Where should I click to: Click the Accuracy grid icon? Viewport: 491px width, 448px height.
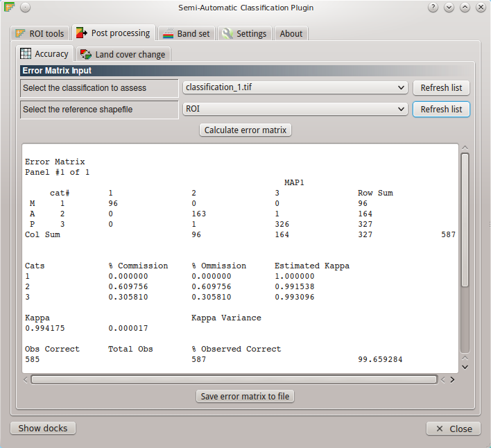[x=26, y=53]
